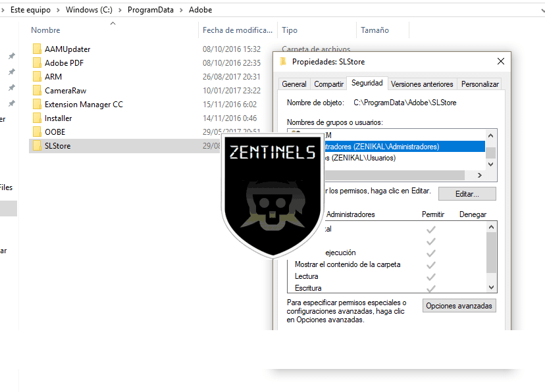Switch to the General tab
545x392 pixels.
(294, 84)
